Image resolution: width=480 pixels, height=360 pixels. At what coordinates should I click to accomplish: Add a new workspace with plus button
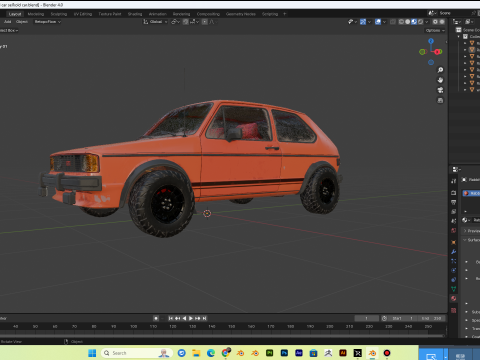click(x=284, y=14)
